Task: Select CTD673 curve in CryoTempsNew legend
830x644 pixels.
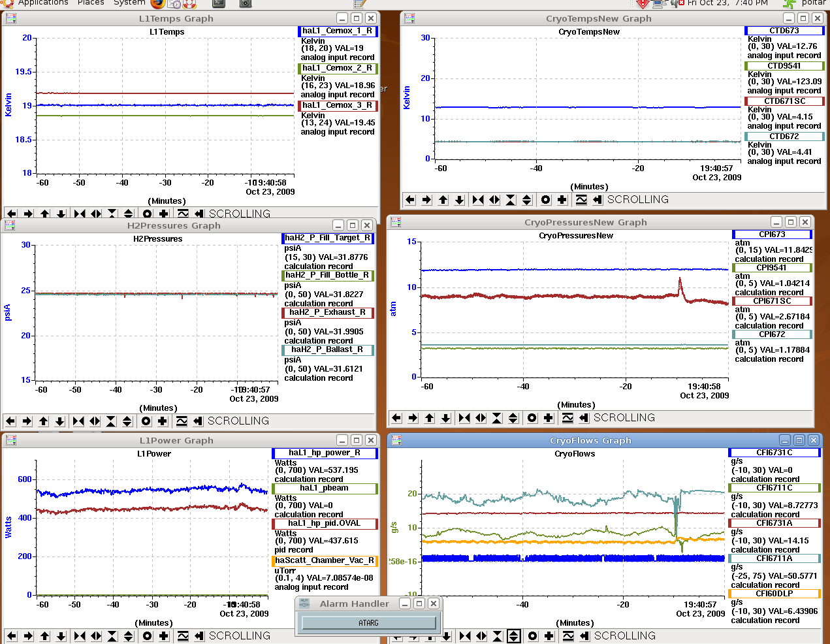Action: pos(784,31)
